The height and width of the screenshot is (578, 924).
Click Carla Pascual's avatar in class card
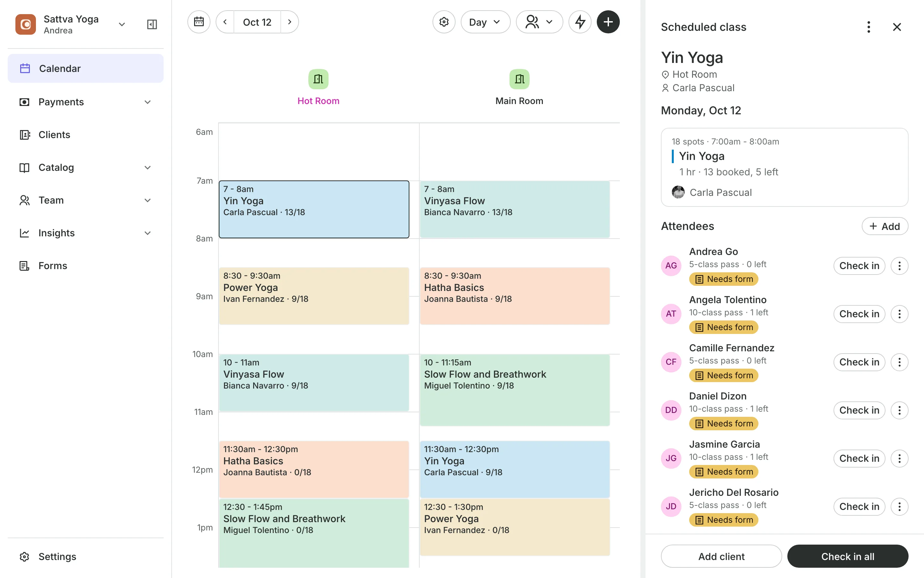678,192
